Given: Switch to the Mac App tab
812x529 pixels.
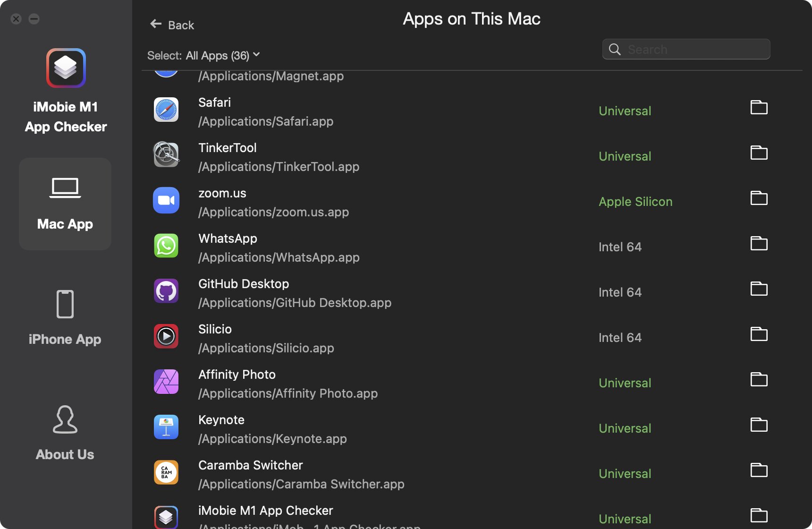Looking at the screenshot, I should [65, 204].
